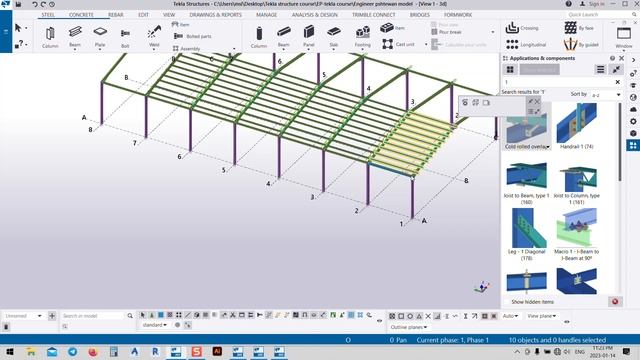This screenshot has width=640, height=360.
Task: Click the add settings plus button
Action: click(x=52, y=316)
